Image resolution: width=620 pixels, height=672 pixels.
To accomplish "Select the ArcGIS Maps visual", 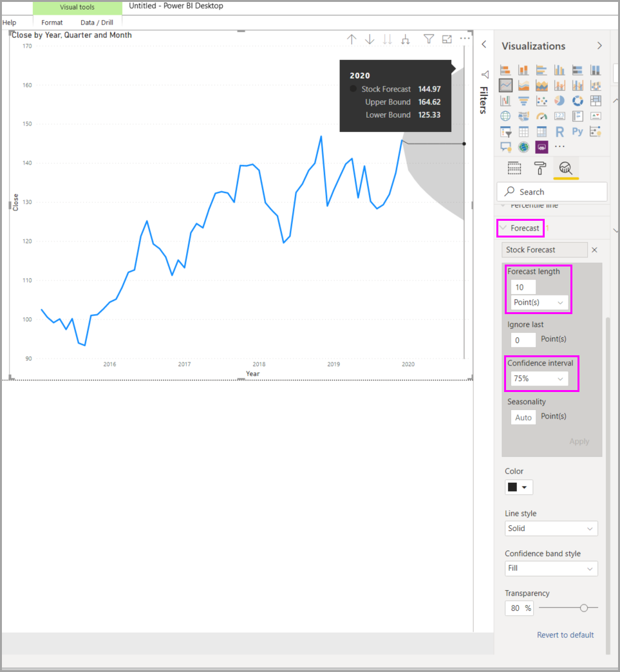I will [523, 147].
